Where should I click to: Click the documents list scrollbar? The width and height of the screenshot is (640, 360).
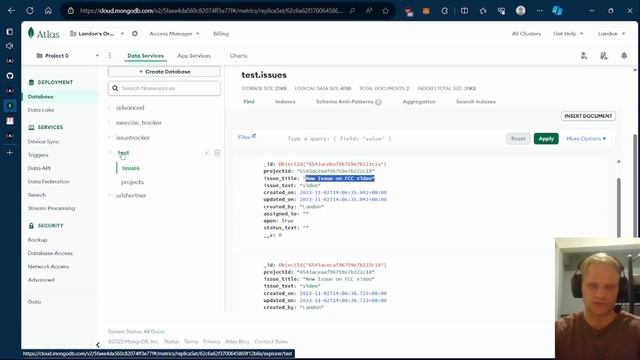[619, 208]
